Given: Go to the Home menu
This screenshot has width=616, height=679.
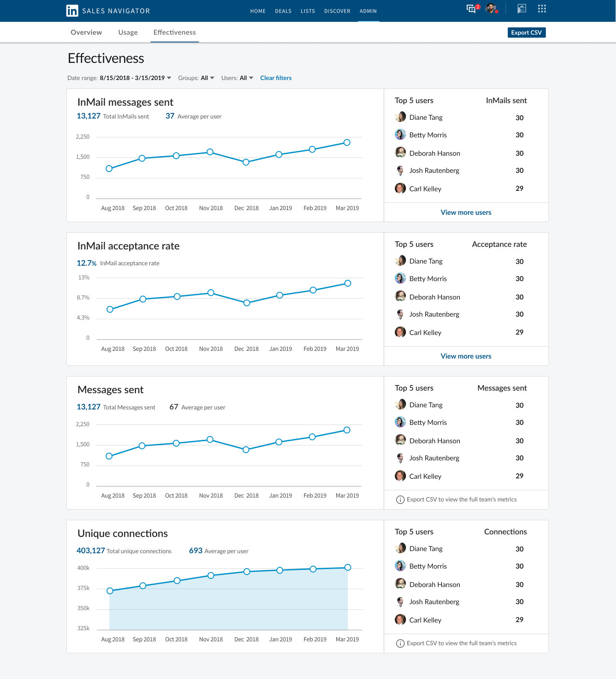Looking at the screenshot, I should click(258, 11).
